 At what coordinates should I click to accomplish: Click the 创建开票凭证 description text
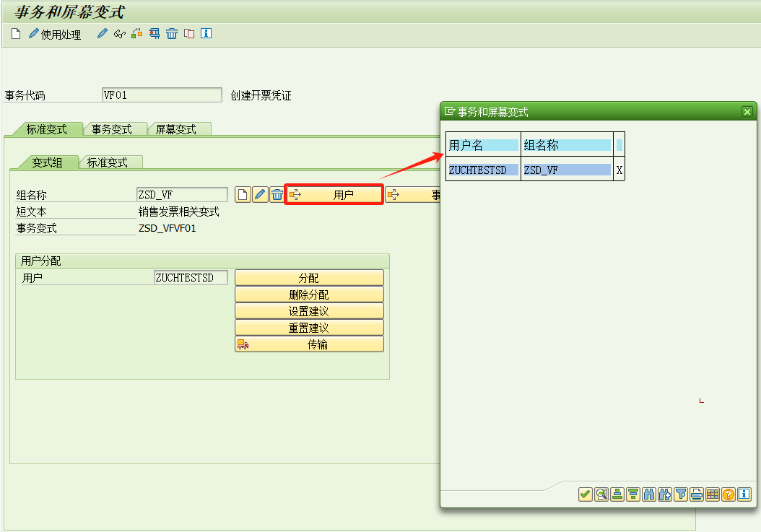coord(261,95)
